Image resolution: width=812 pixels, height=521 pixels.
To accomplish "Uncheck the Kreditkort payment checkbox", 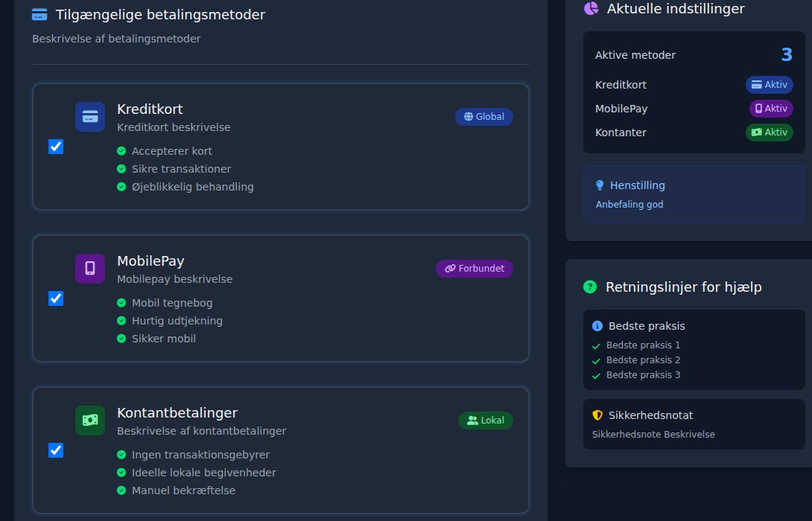I will pyautogui.click(x=56, y=147).
